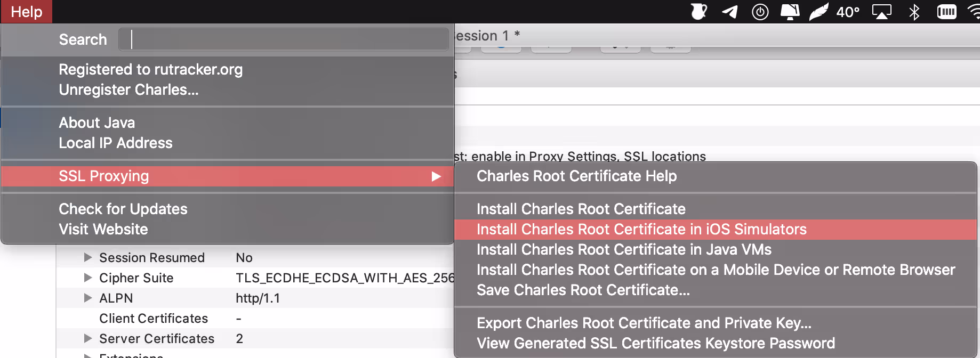Viewport: 980px width, 358px height.
Task: Expand the Cipher Suite row
Action: coord(88,278)
